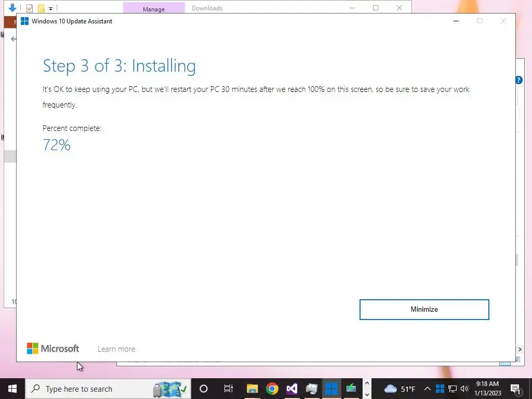Switch to Windows Update Assistant taskbar button
532x399 pixels.
pyautogui.click(x=331, y=389)
